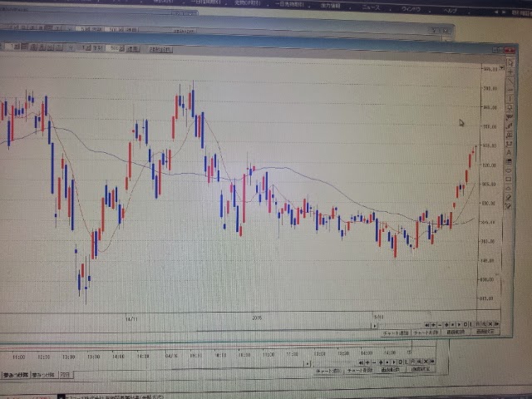Click the 'D' button in front chart navigation
Viewport: 532px width, 399px height.
pyautogui.click(x=465, y=324)
